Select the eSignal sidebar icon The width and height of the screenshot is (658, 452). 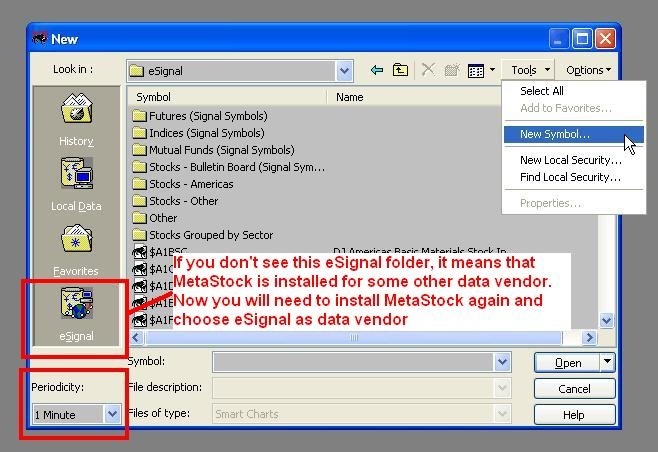click(76, 303)
